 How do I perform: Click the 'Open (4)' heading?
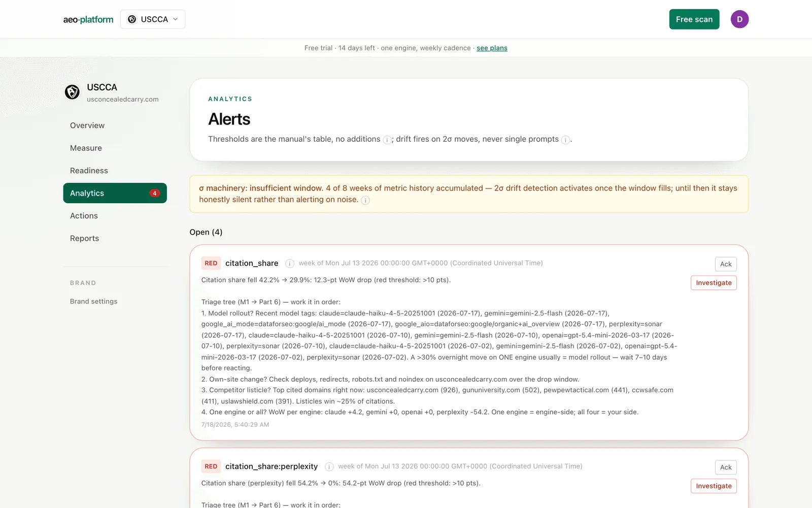click(206, 232)
